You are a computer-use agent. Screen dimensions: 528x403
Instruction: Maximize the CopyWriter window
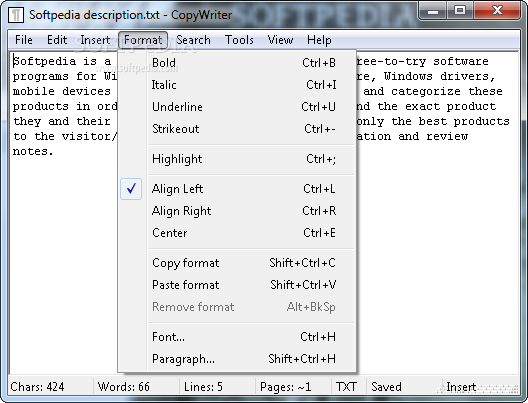point(460,11)
